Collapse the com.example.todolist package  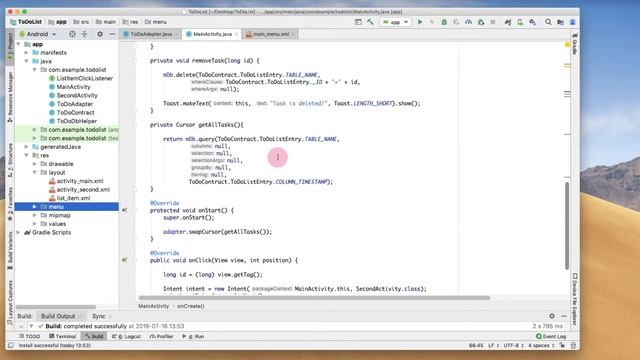pyautogui.click(x=35, y=70)
